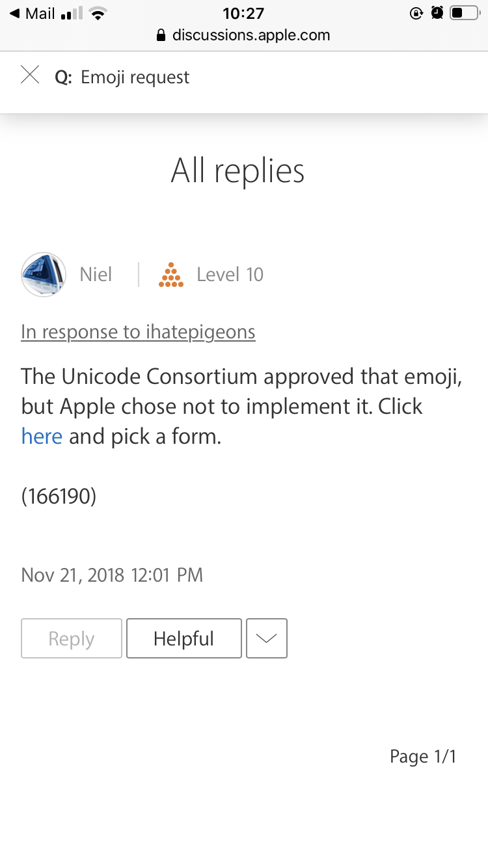Follow the blue "here" link
The width and height of the screenshot is (488, 868).
(x=42, y=436)
